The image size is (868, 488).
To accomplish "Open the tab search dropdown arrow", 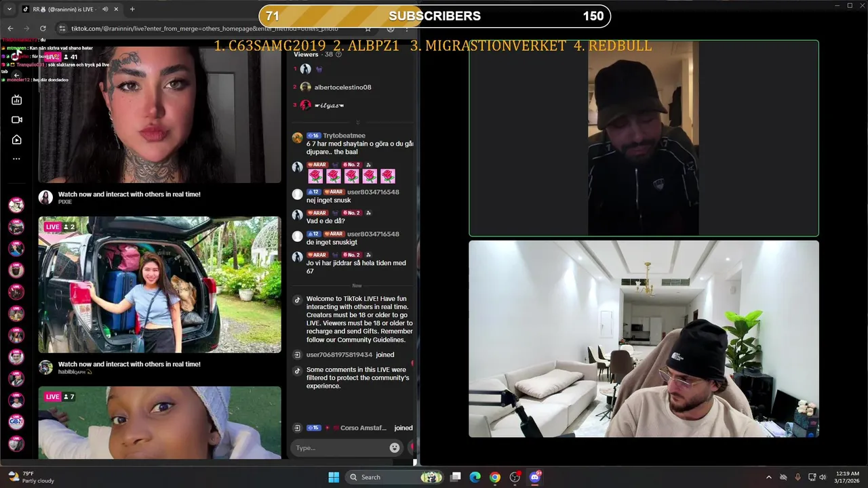I will [x=10, y=9].
